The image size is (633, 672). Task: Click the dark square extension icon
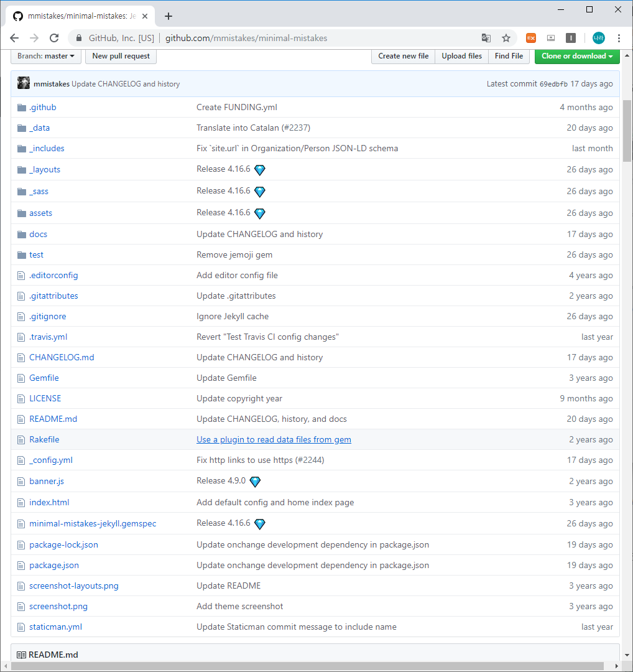tap(571, 38)
